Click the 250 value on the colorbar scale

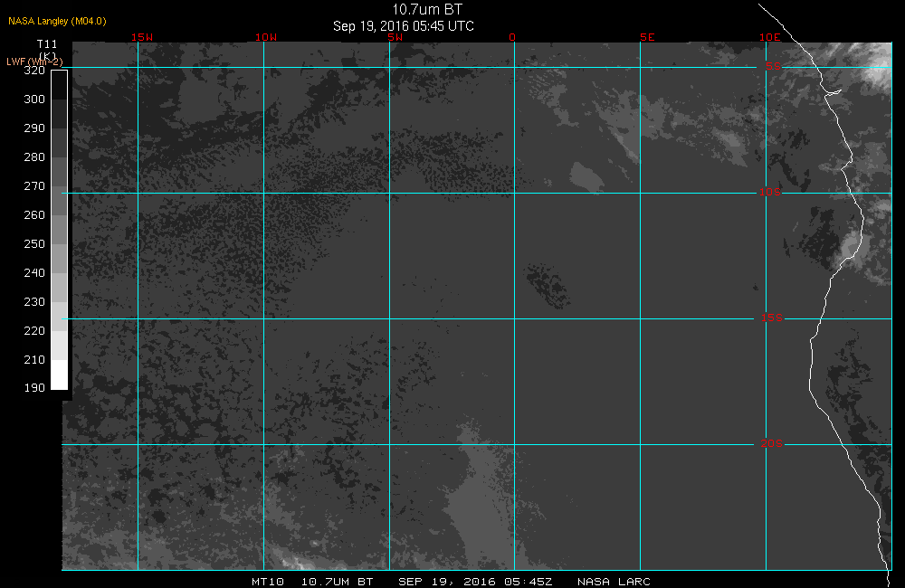34,243
